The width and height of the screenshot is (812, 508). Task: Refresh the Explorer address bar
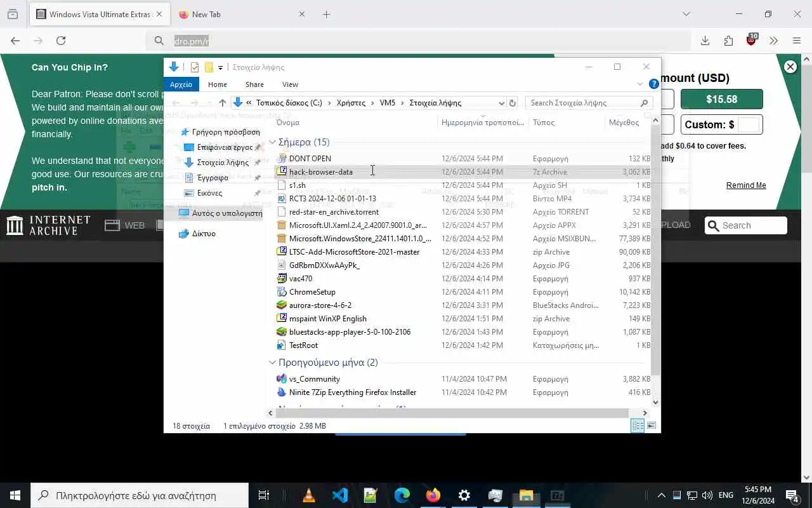513,103
